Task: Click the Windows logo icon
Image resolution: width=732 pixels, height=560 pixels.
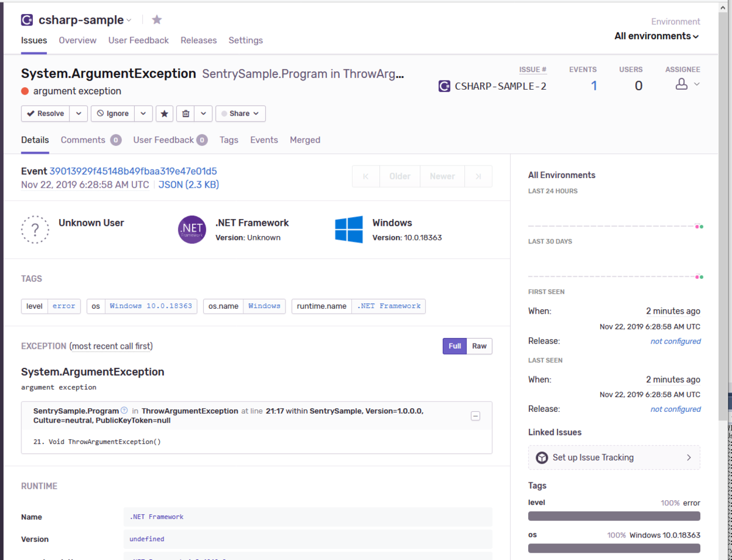Action: (349, 229)
